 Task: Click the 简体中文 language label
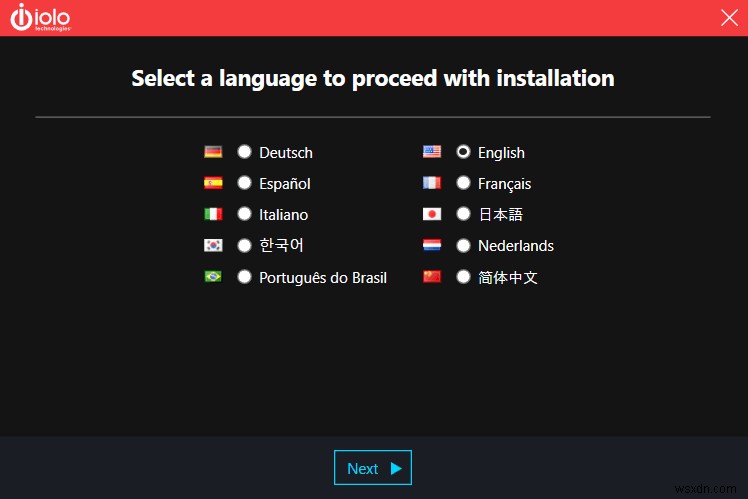click(x=508, y=277)
